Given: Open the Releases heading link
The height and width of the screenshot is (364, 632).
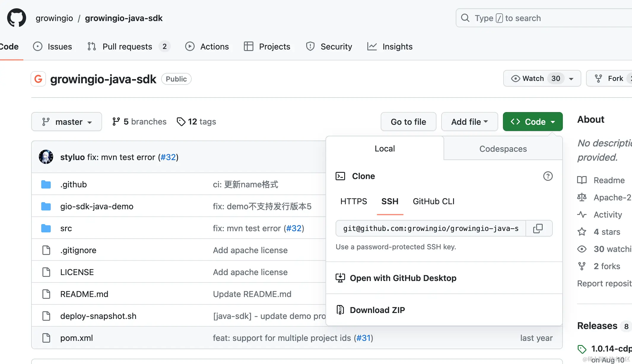Looking at the screenshot, I should (x=597, y=326).
